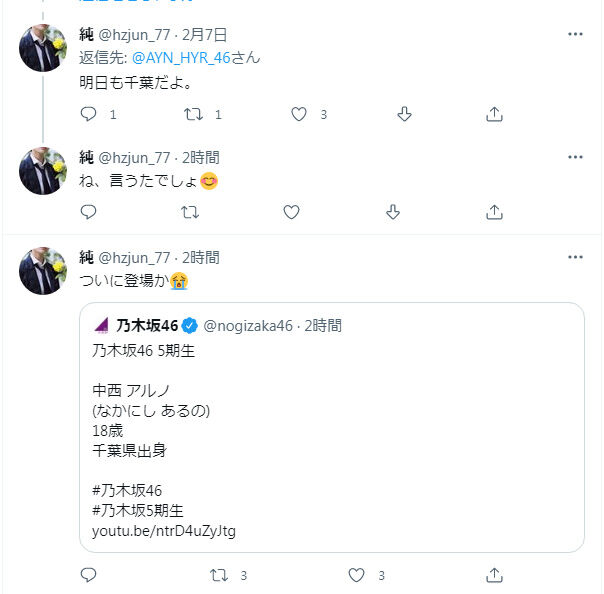Reply to the 明日も千葉だよ tweet
The width and height of the screenshot is (604, 594).
[88, 114]
